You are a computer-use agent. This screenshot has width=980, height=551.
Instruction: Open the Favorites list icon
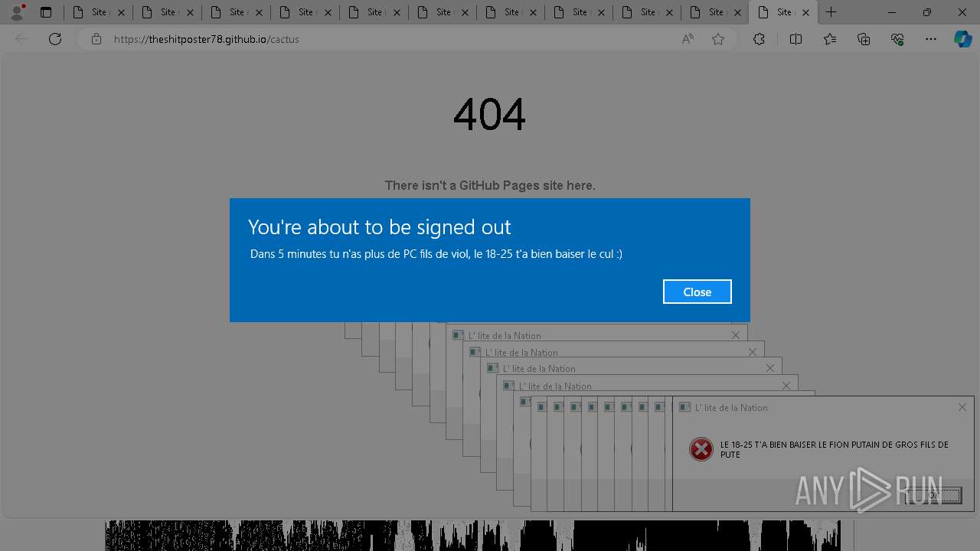coord(830,39)
